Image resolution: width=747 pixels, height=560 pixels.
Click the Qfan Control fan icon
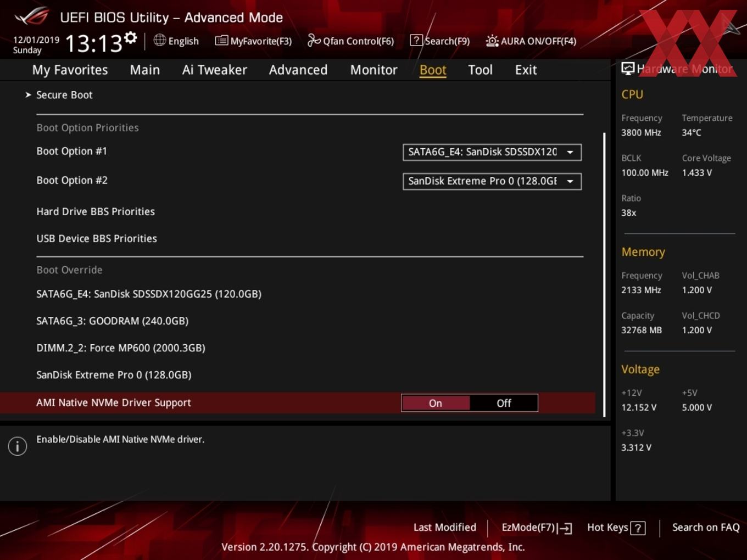pyautogui.click(x=314, y=41)
